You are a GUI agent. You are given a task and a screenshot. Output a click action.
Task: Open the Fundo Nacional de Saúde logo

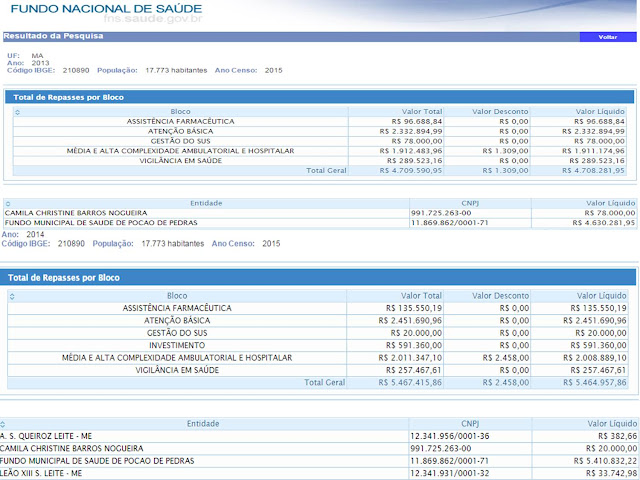click(107, 13)
